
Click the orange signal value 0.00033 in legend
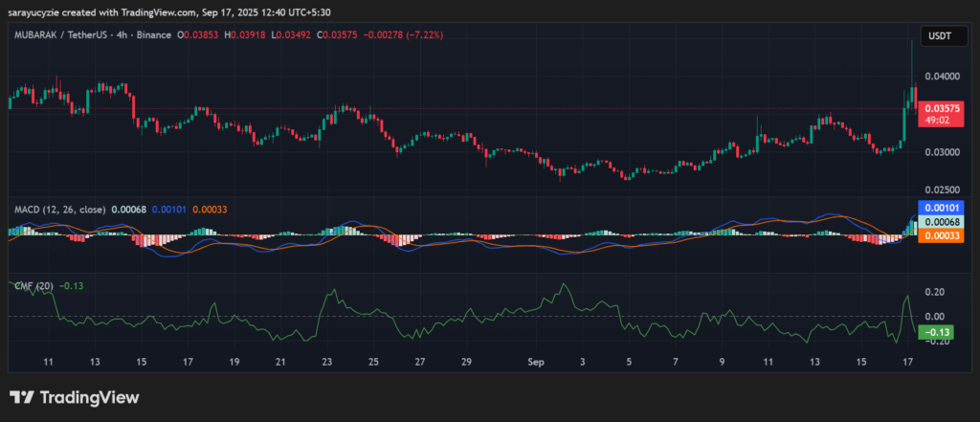point(209,210)
